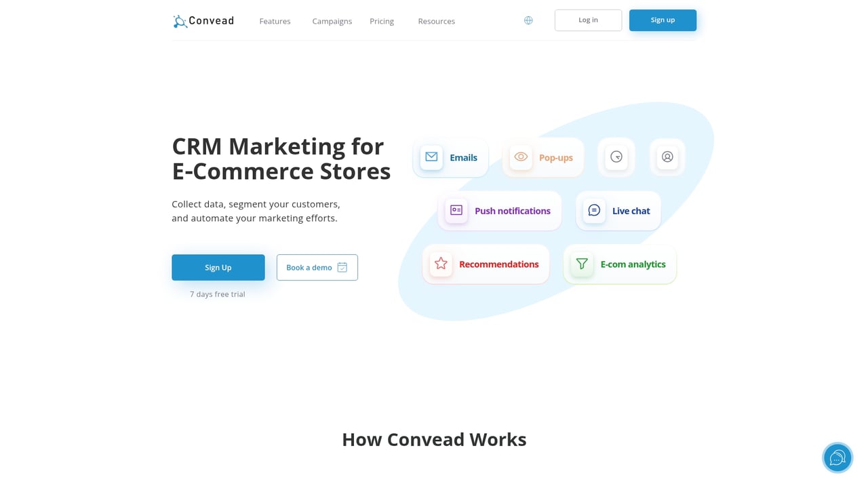This screenshot has height=488, width=868.
Task: Open the Campaigns navigation item
Action: (332, 21)
